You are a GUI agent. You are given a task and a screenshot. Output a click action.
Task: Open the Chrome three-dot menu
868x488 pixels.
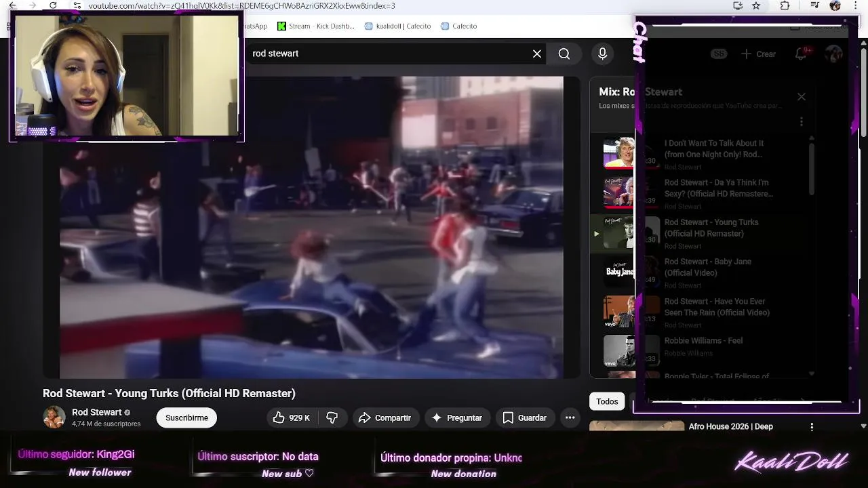pyautogui.click(x=856, y=5)
